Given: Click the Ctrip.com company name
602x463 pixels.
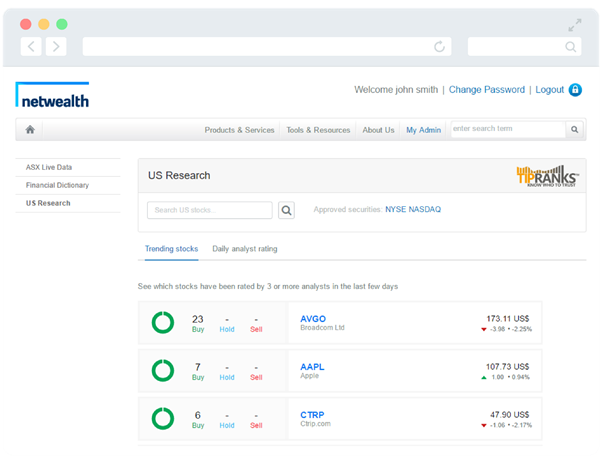Looking at the screenshot, I should click(315, 423).
